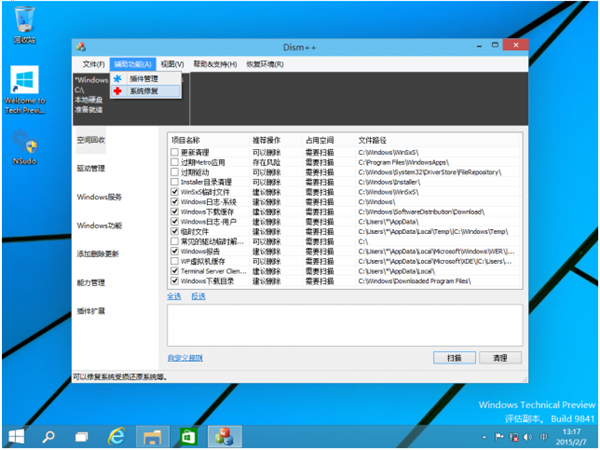
Task: Click the 清理 button
Action: pos(500,358)
